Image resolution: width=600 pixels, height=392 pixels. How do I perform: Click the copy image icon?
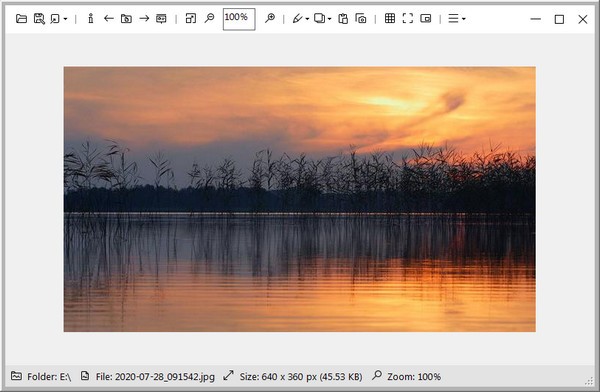pyautogui.click(x=320, y=18)
